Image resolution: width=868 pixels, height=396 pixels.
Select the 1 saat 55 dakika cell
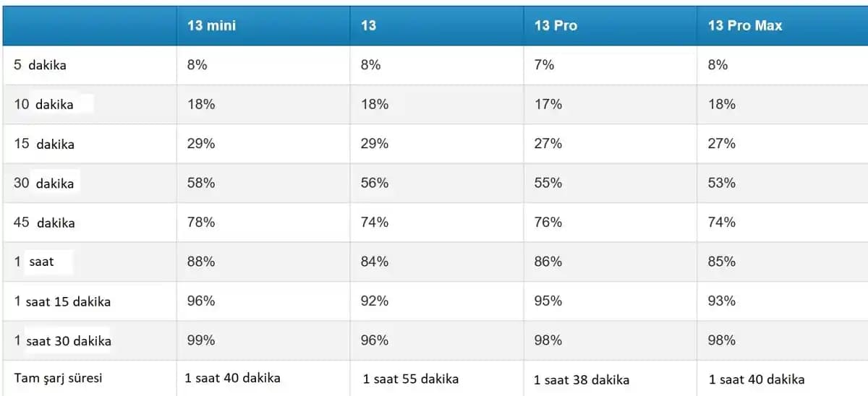pyautogui.click(x=410, y=379)
